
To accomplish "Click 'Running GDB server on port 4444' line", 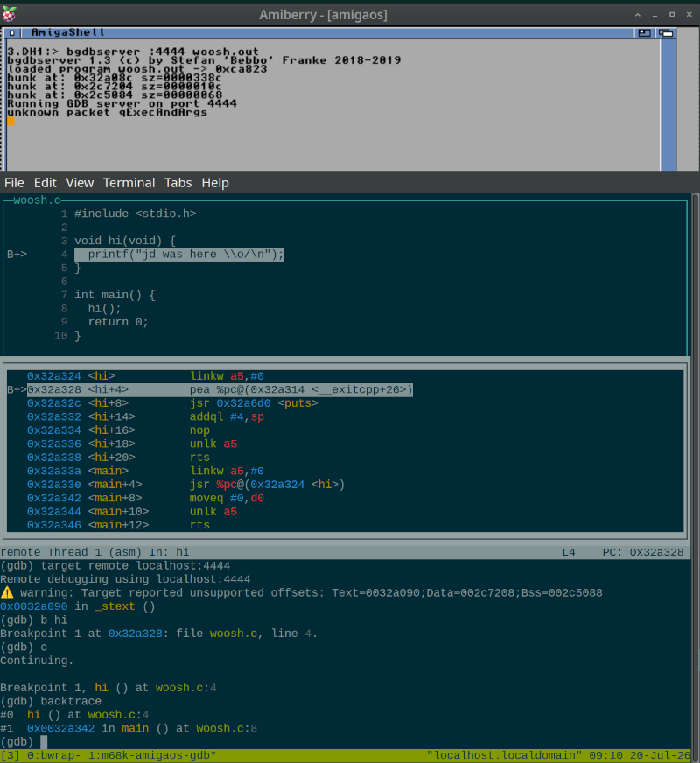I will click(x=122, y=103).
